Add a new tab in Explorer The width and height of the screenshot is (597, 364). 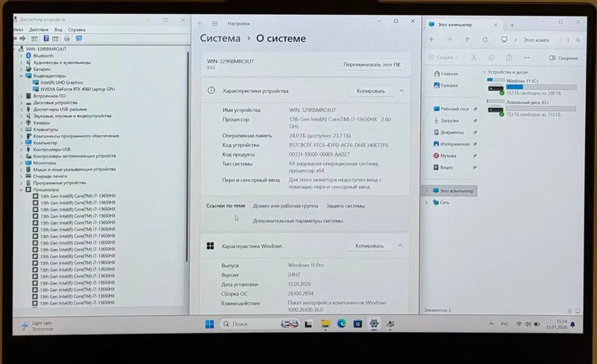point(512,25)
